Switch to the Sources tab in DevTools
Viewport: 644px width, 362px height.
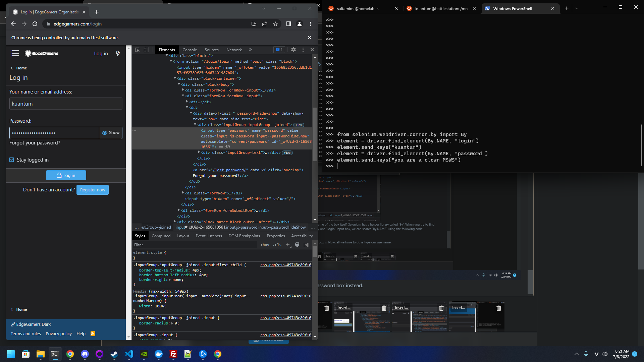[212, 50]
